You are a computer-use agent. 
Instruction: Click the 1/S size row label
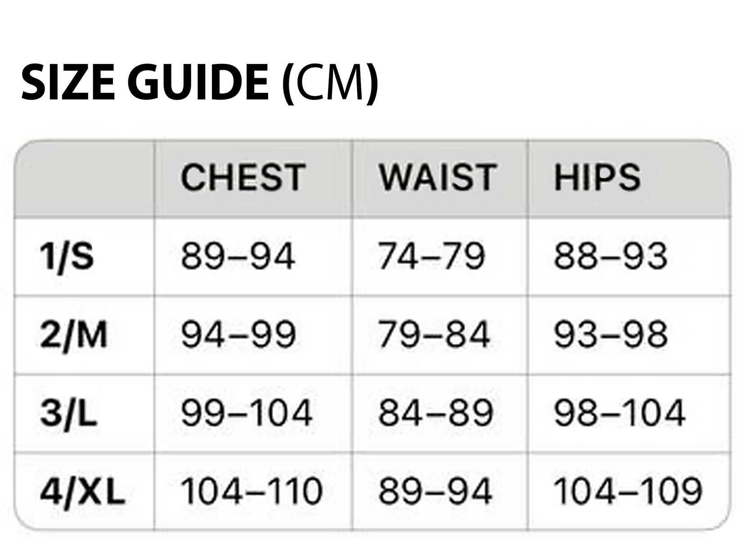tap(67, 257)
